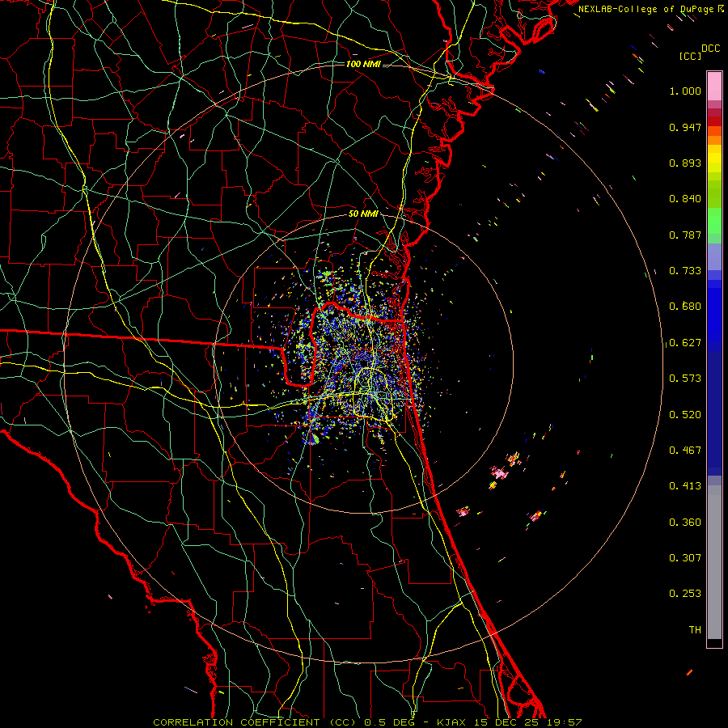Select the 0.787 scale value

pos(685,235)
